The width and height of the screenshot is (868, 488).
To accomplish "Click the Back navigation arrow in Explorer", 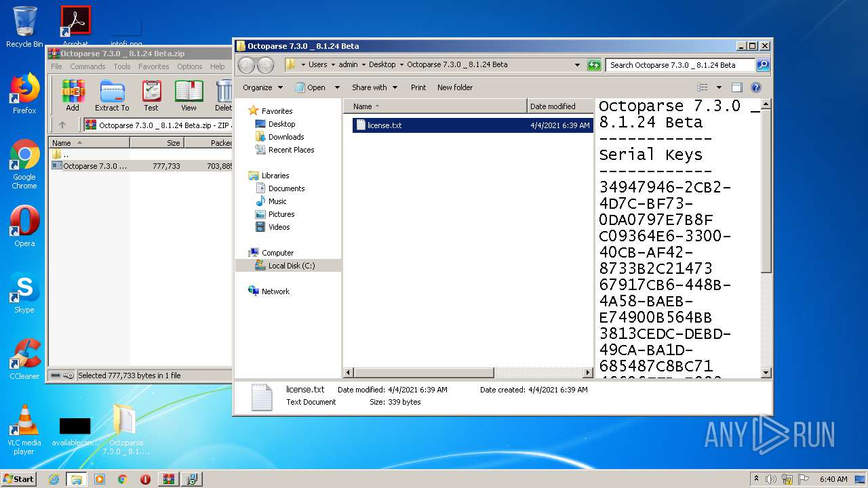I will pos(247,65).
